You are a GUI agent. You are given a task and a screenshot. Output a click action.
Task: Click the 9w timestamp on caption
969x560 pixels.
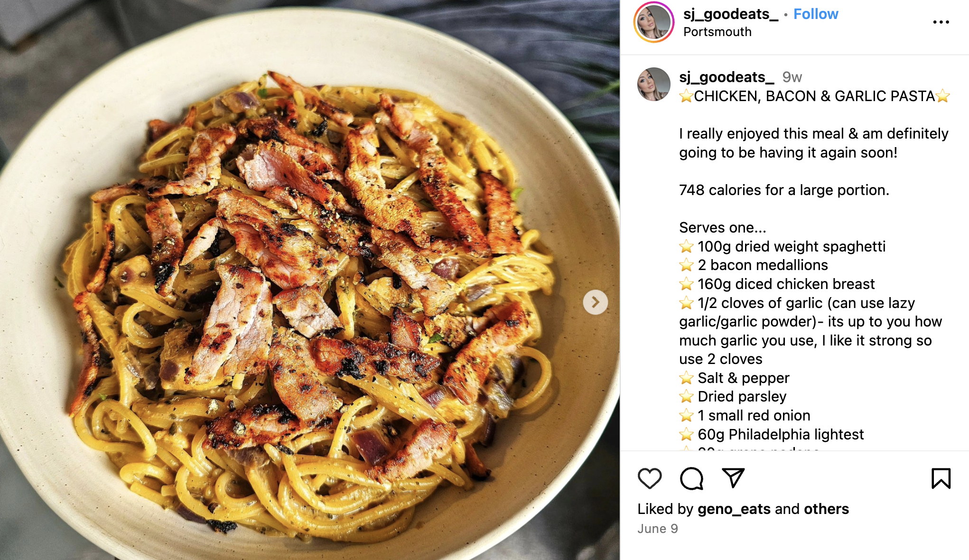click(x=792, y=77)
